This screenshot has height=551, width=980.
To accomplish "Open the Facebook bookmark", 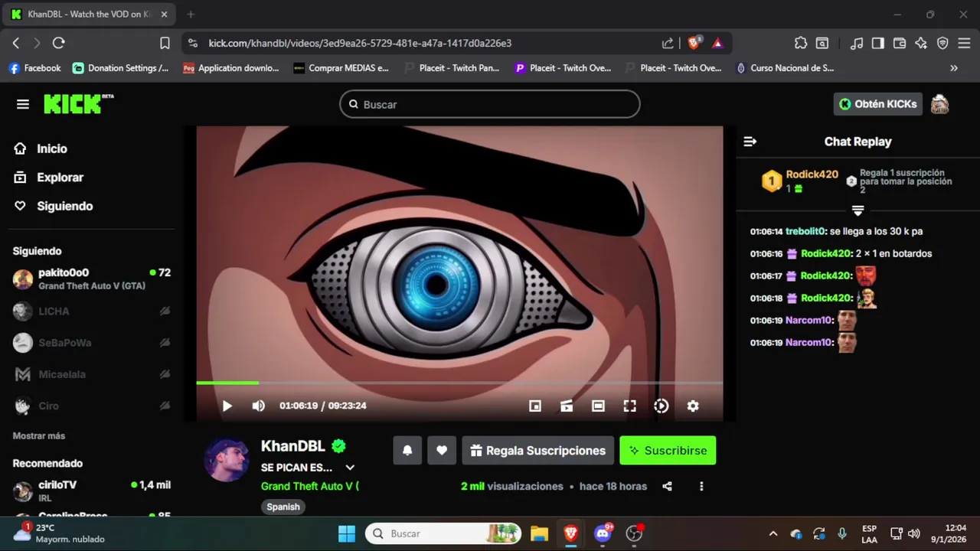I will (x=34, y=68).
